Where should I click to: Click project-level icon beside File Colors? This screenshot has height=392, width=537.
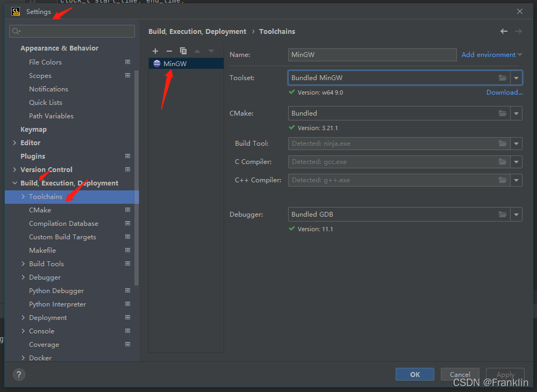point(127,62)
